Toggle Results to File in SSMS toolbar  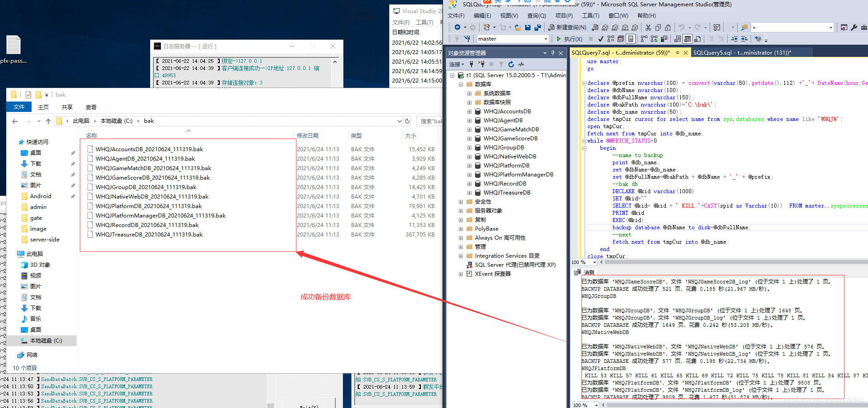(697, 39)
